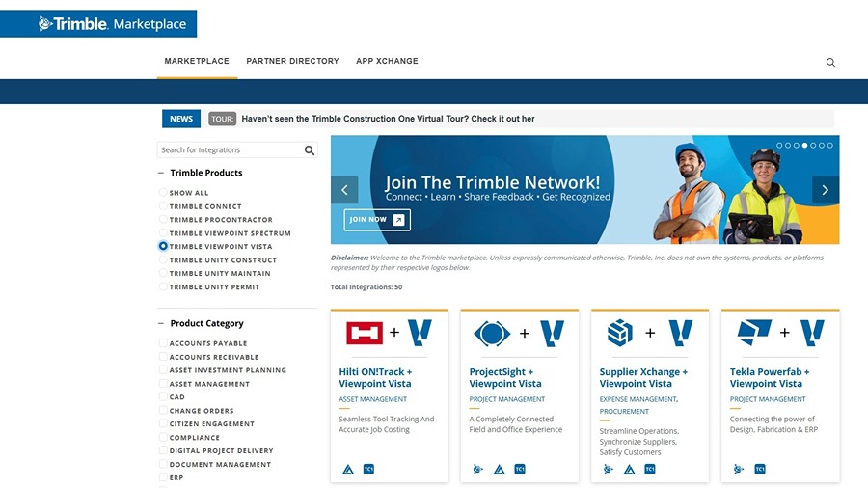Open the Partner Directory tab
The width and height of the screenshot is (868, 488).
click(292, 61)
